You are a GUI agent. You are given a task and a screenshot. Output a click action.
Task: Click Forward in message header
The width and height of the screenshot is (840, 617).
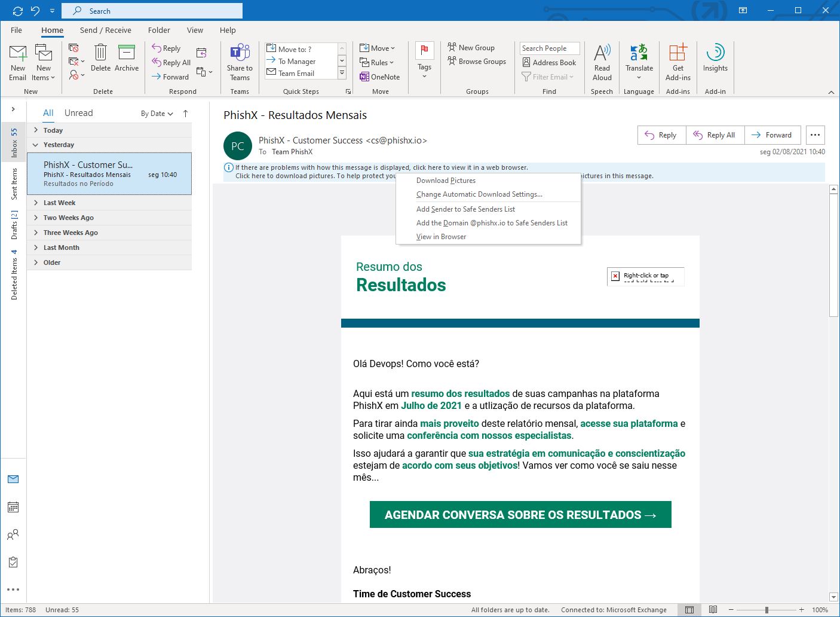772,135
